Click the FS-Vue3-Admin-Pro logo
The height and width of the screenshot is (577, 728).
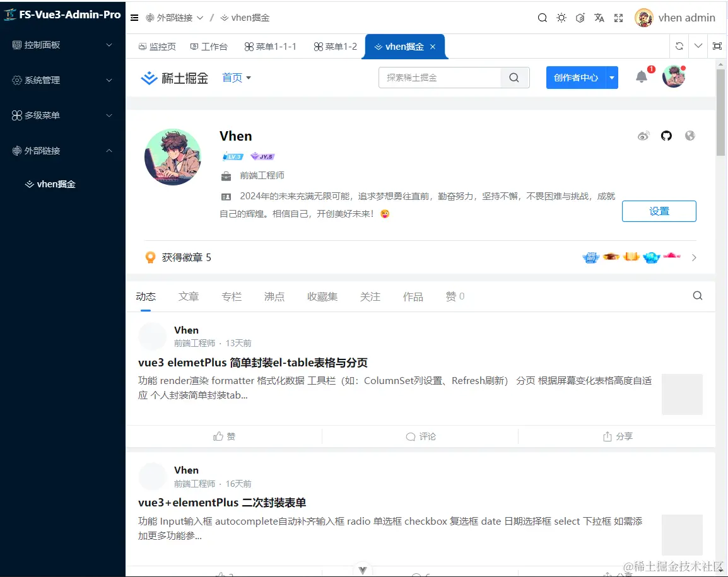tap(62, 15)
